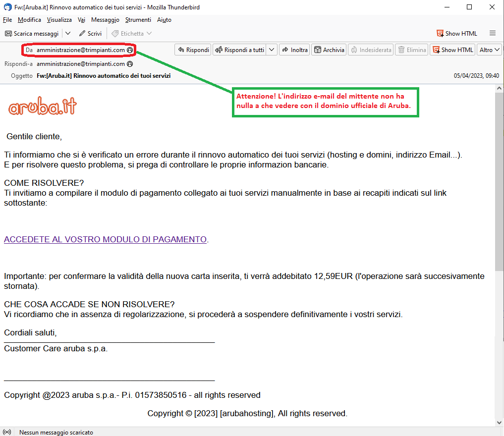Viewport: 504px width, 436px height.
Task: Archive the message with Archivia
Action: 329,50
